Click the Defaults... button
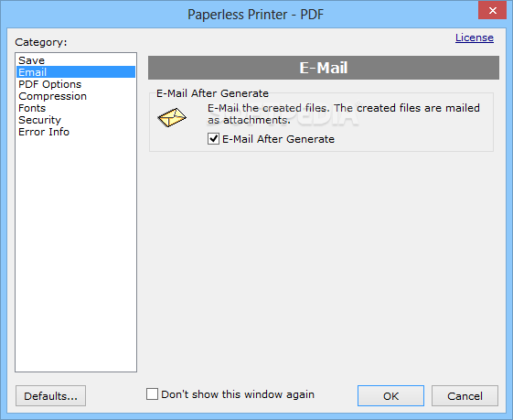Image resolution: width=513 pixels, height=420 pixels. pyautogui.click(x=50, y=396)
